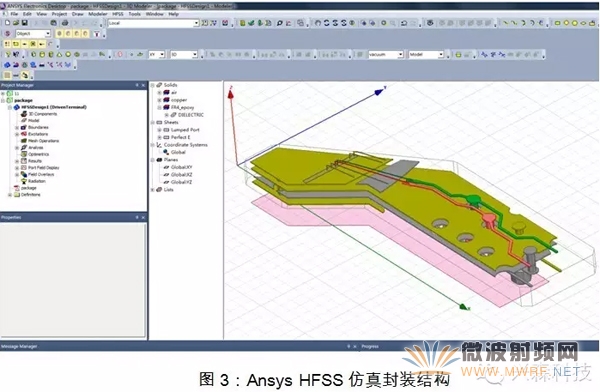Select the Draw sphere tool

pos(68,55)
